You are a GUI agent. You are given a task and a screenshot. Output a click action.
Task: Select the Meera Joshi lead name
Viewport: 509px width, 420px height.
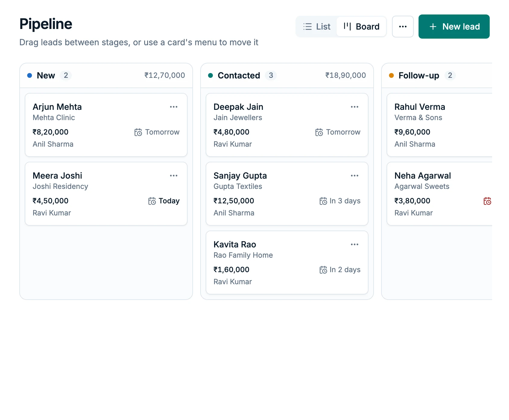57,176
